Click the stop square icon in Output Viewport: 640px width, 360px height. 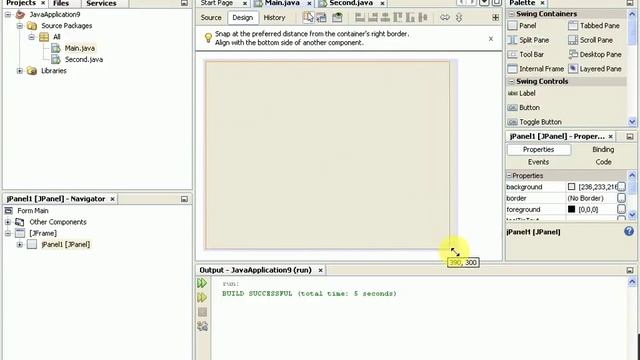pos(202,312)
